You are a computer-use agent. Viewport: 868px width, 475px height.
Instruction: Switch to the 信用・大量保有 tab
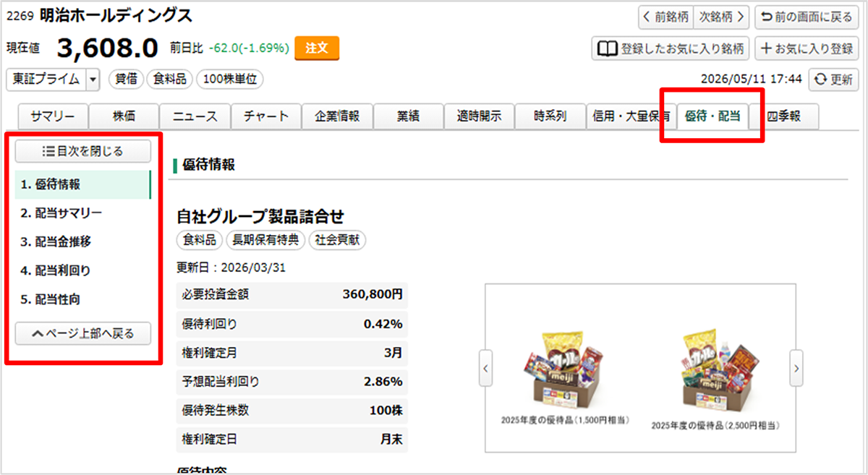coord(631,116)
